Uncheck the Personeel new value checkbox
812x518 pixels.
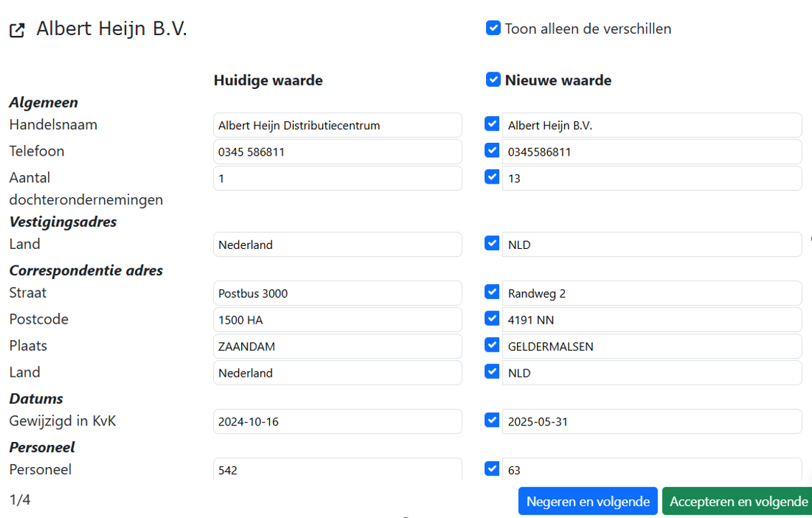tap(492, 469)
